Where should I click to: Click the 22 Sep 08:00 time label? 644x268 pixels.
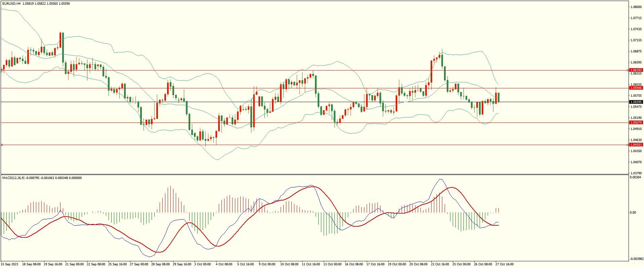click(96, 264)
